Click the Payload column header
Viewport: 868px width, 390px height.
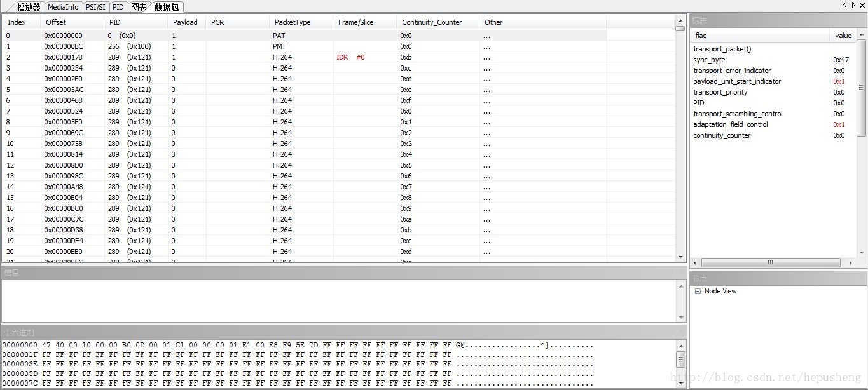point(186,22)
